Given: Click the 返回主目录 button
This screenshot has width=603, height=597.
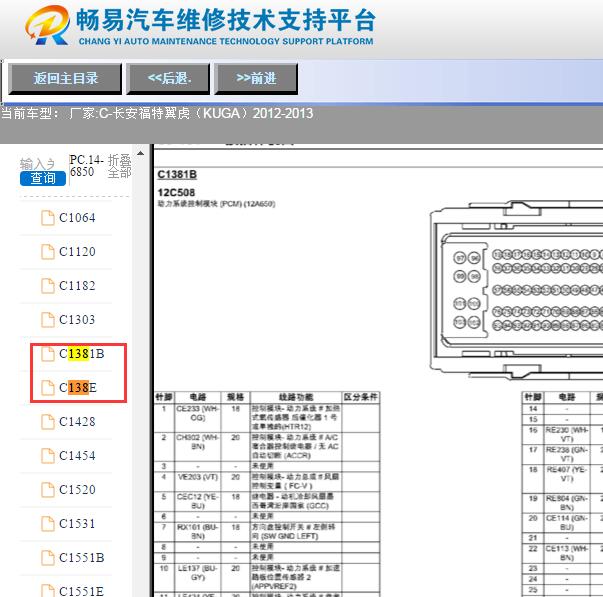Looking at the screenshot, I should pyautogui.click(x=65, y=78).
